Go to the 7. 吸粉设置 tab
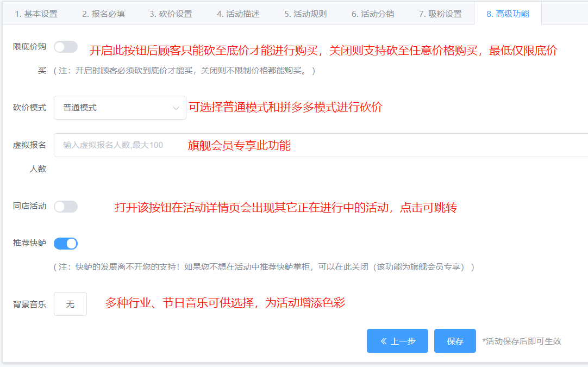The height and width of the screenshot is (367, 588). tap(440, 14)
